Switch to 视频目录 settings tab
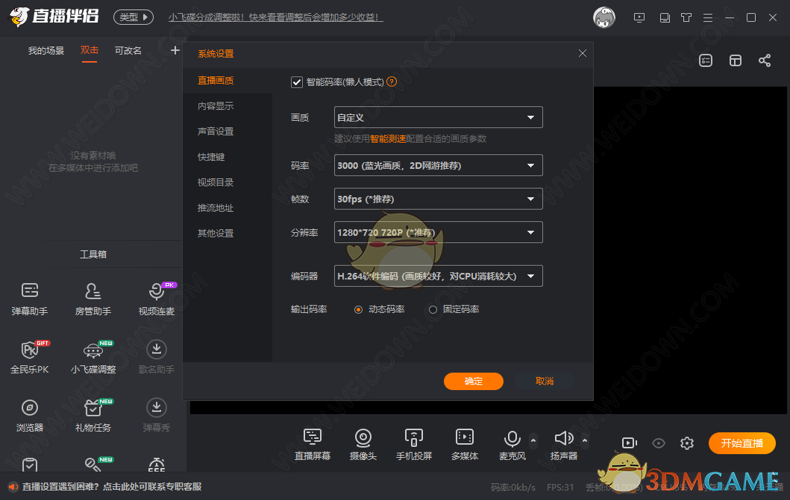The width and height of the screenshot is (790, 500). [x=216, y=182]
